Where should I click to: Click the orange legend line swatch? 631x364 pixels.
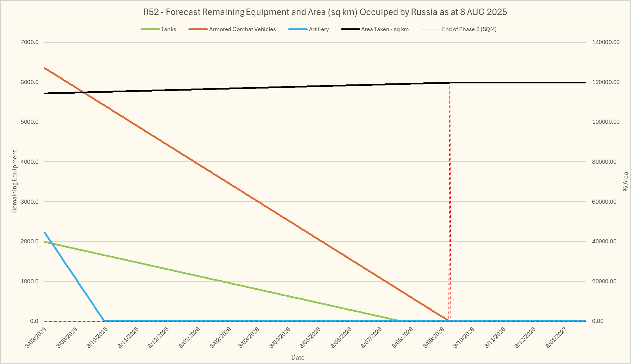198,29
